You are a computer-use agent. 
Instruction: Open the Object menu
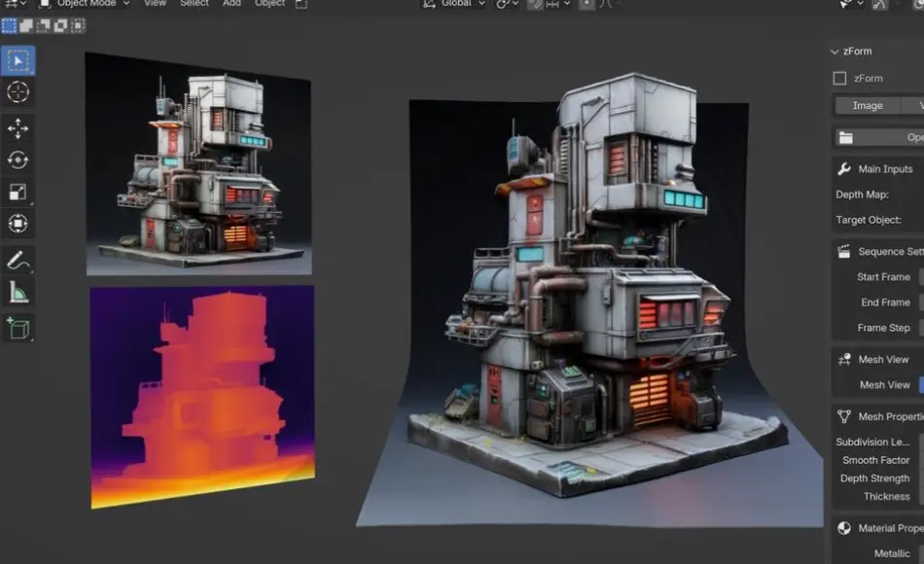tap(268, 4)
